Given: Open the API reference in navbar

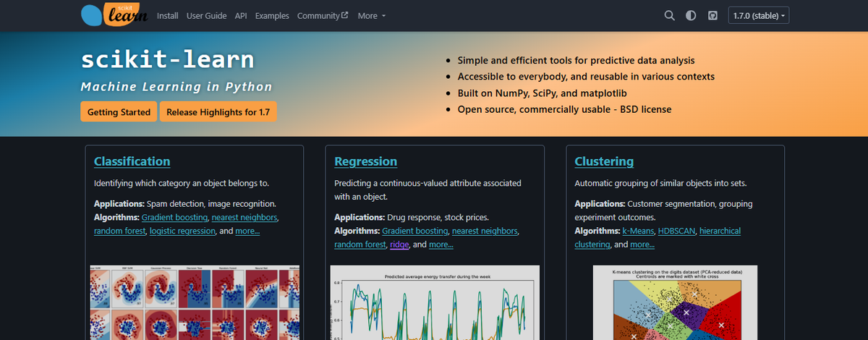Looking at the screenshot, I should [241, 15].
